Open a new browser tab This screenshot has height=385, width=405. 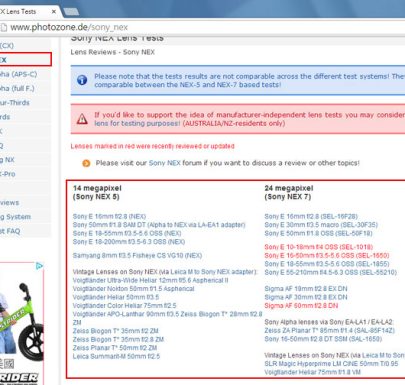[x=71, y=12]
